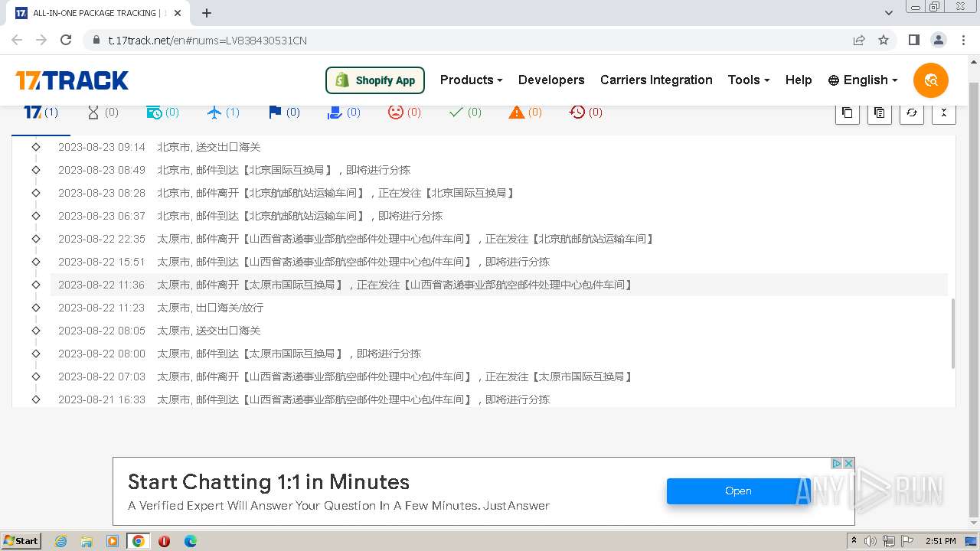Open the Developers menu item
This screenshot has width=980, height=551.
coord(551,80)
